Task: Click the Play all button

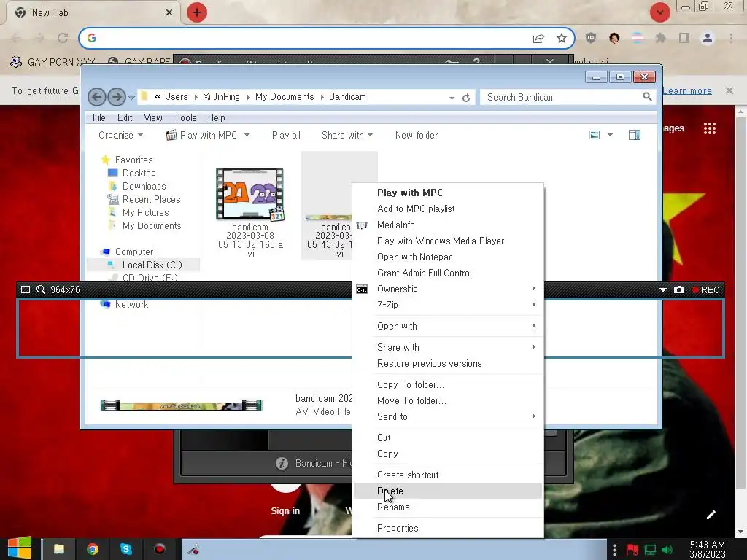Action: pyautogui.click(x=286, y=135)
